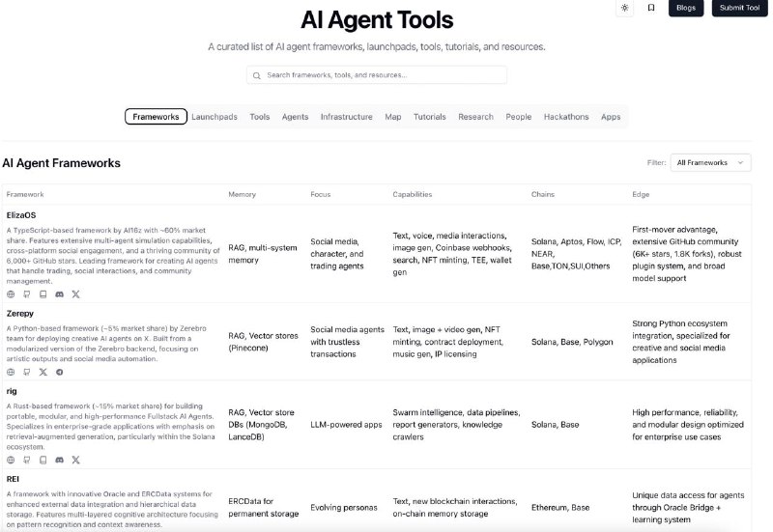Open the Zerepy Telegram icon

[x=60, y=372]
